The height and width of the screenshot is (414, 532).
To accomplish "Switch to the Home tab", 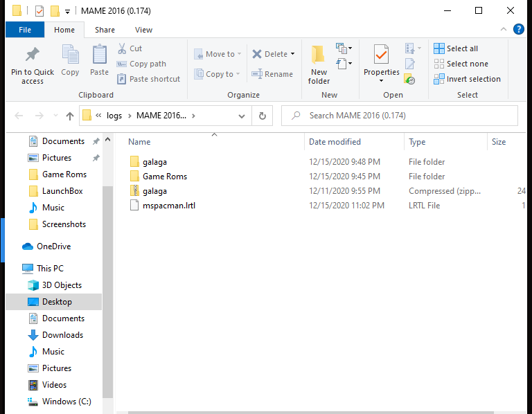I will (64, 30).
